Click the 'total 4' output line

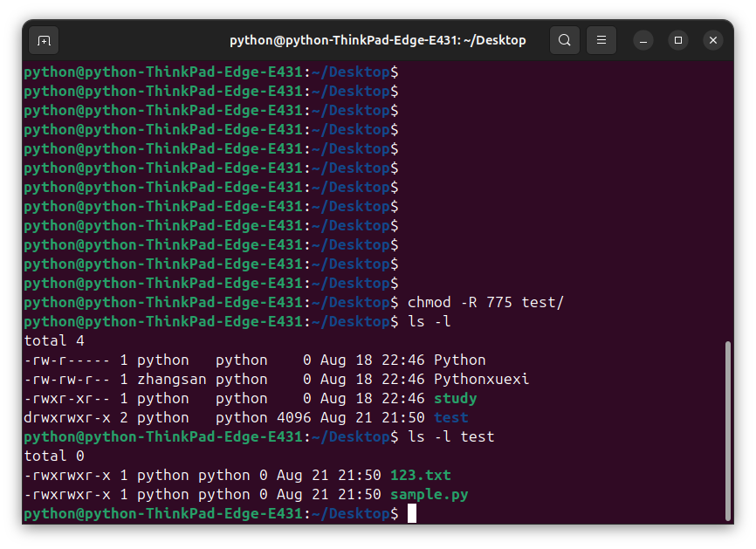[54, 341]
